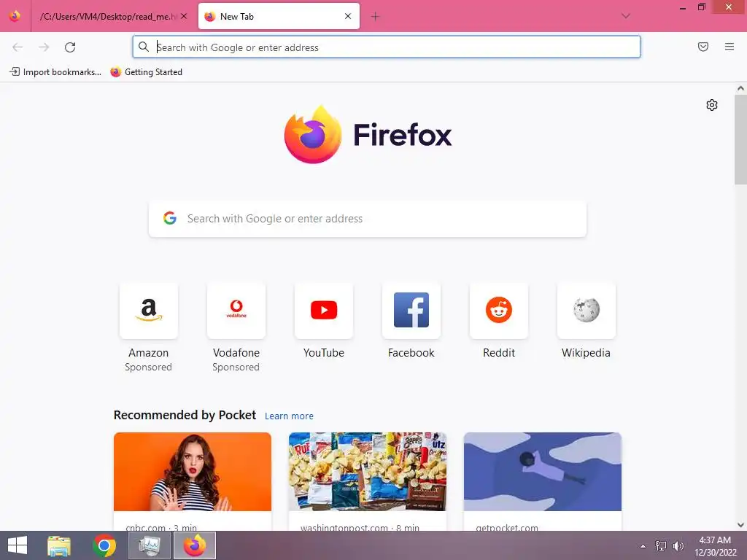Open the washingtonpost.com story thumbnail
Viewport: 747px width, 560px height.
tap(368, 472)
